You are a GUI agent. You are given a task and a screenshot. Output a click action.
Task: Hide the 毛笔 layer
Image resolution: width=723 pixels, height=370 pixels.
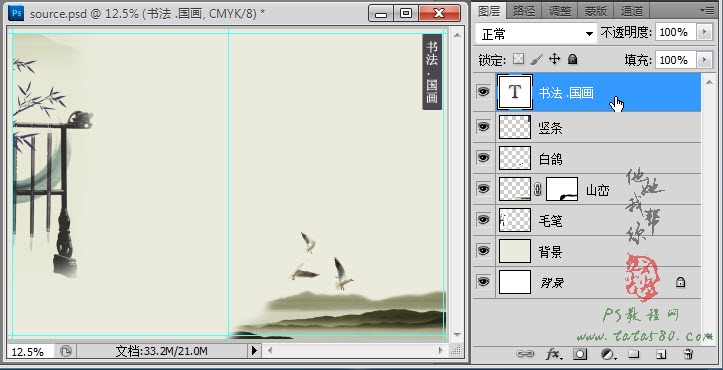point(483,220)
